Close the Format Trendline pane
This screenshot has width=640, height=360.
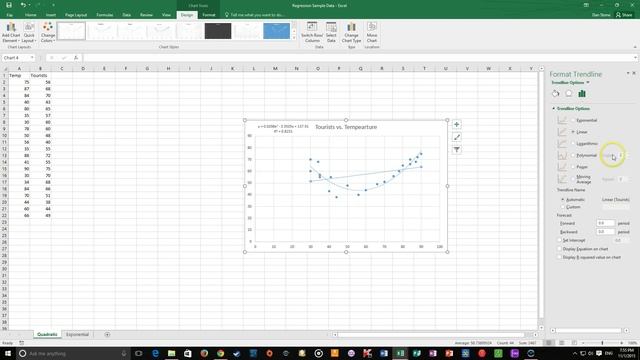[634, 73]
